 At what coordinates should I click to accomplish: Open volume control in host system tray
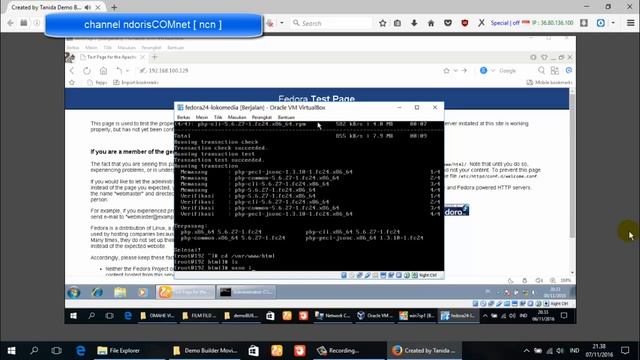(x=560, y=351)
